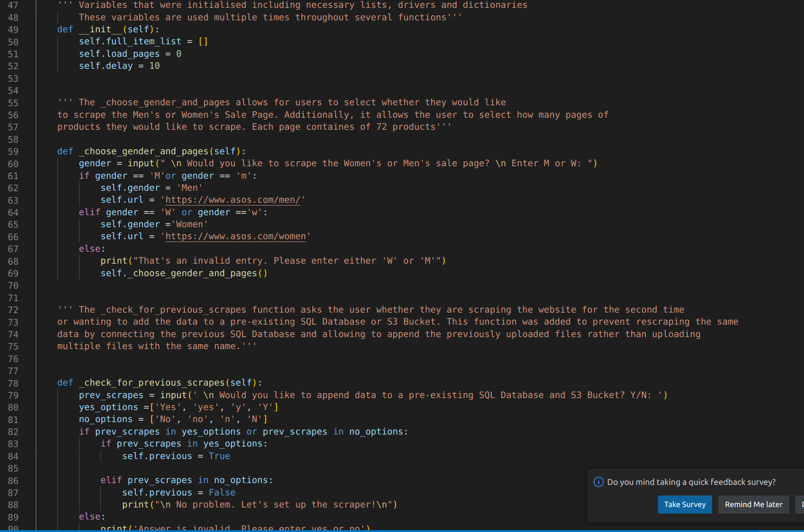Click the info icon on the survey notification

pos(599,482)
